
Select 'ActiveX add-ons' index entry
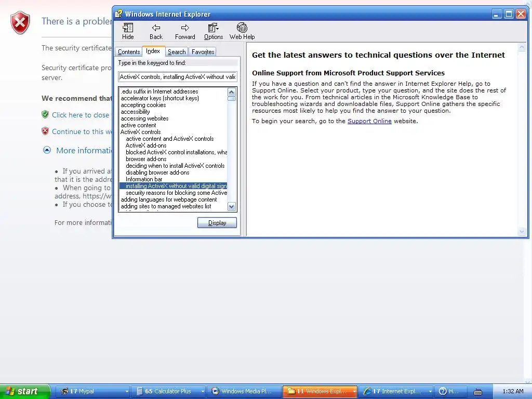[146, 145]
